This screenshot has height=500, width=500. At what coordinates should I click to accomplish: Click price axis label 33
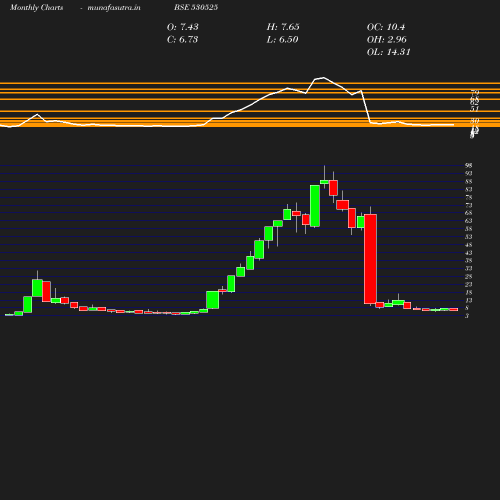(469, 269)
